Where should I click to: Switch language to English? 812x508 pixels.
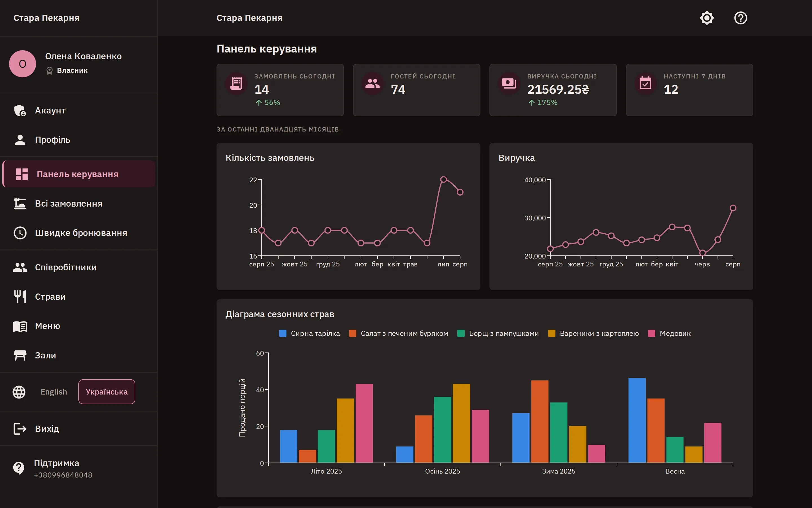(54, 392)
